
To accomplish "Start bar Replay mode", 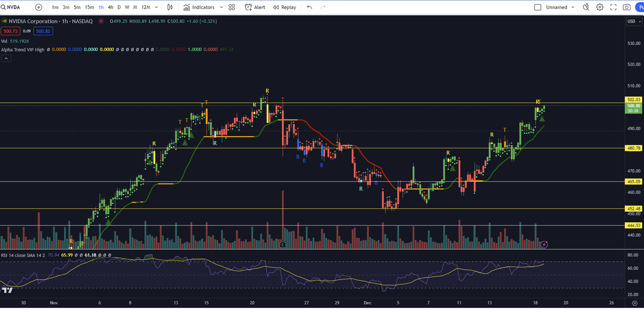I will coord(284,7).
